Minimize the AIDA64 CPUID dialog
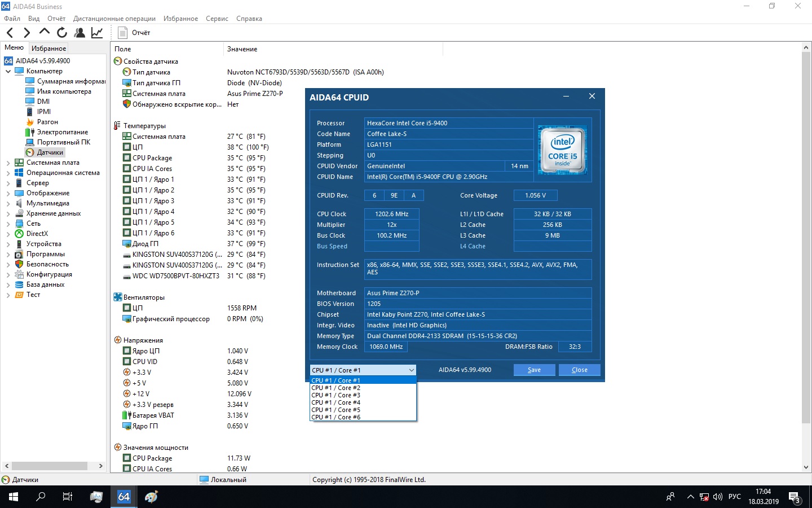This screenshot has width=812, height=508. pyautogui.click(x=566, y=97)
